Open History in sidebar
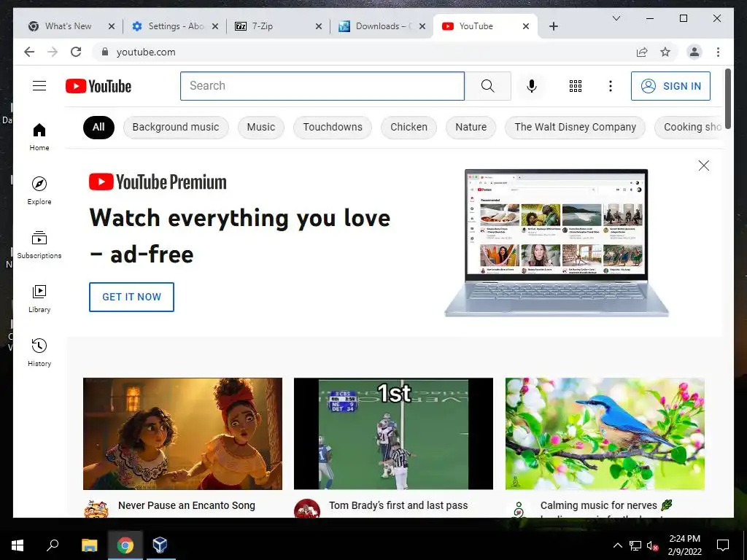 [39, 353]
